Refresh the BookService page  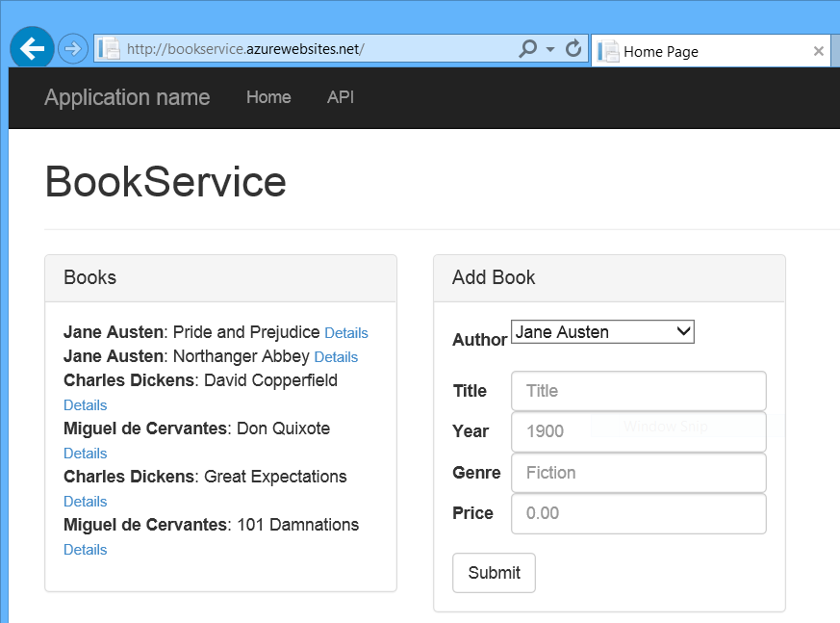click(x=573, y=48)
